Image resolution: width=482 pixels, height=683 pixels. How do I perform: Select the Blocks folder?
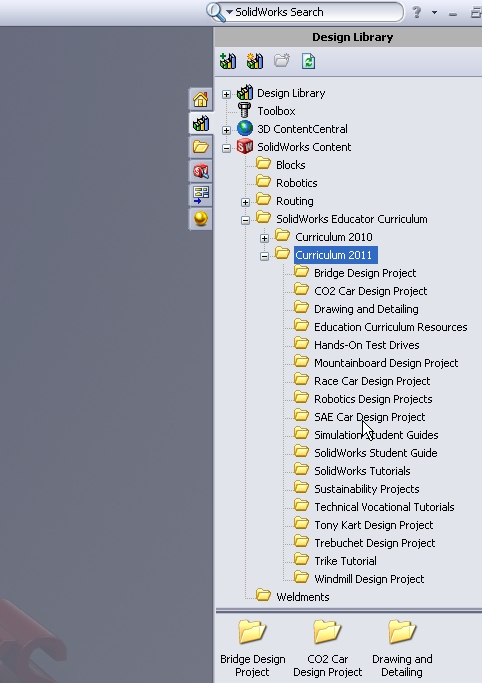tap(290, 165)
